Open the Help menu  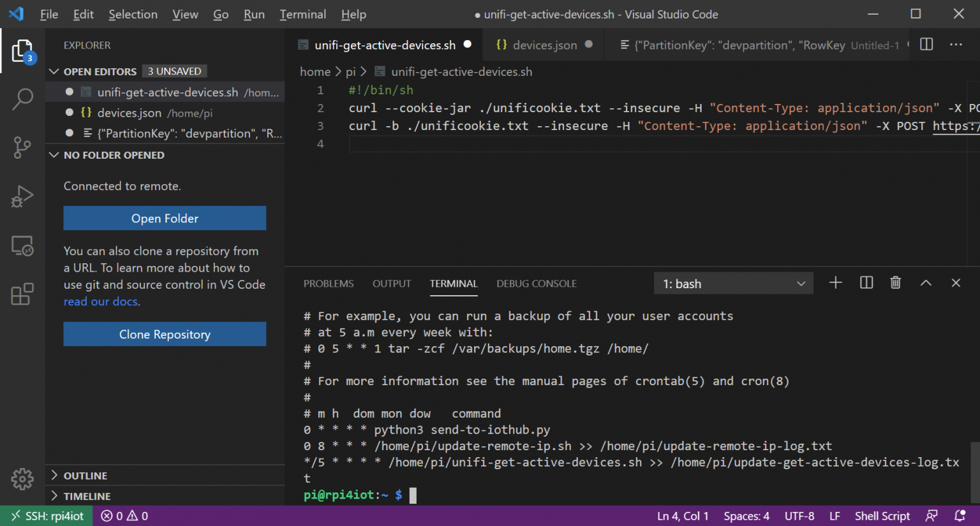(x=353, y=14)
